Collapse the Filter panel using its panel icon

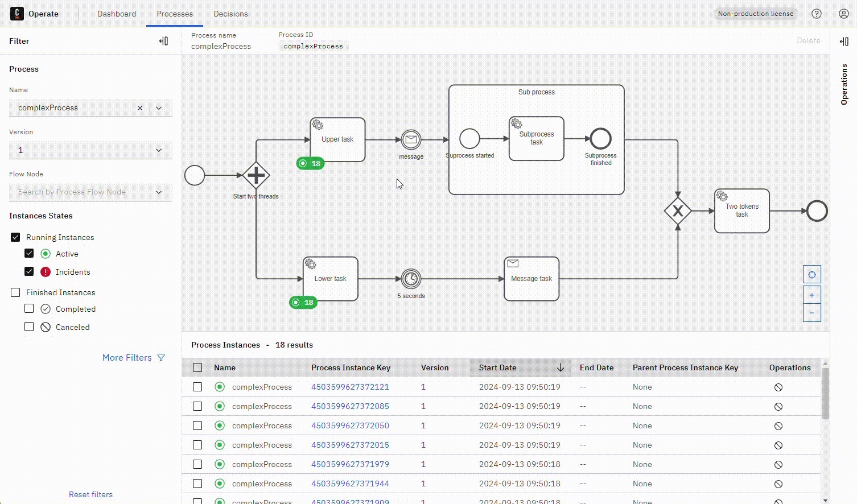[x=164, y=41]
